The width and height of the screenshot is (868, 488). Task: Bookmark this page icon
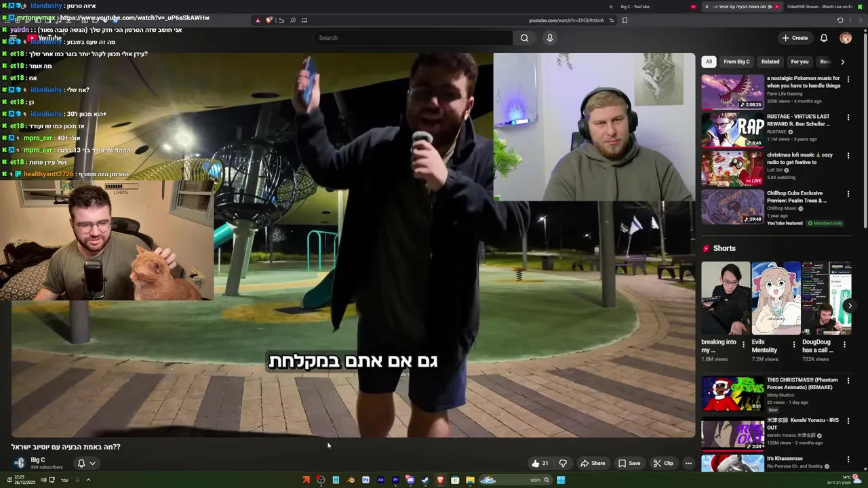click(625, 20)
